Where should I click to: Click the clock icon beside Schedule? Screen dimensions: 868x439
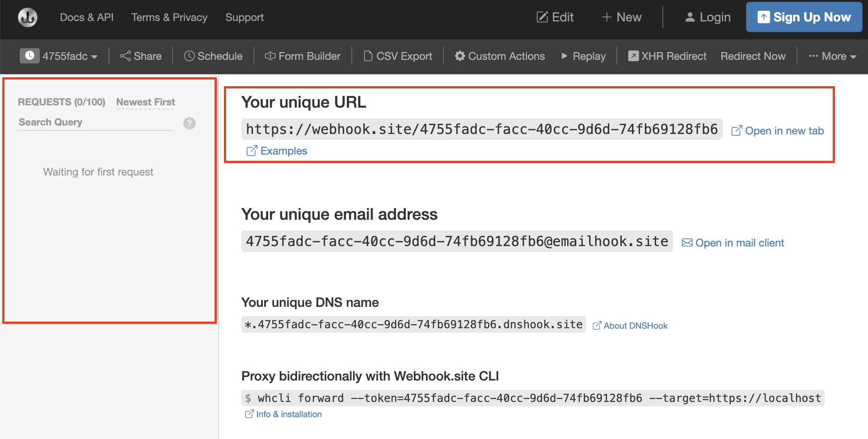pos(190,56)
